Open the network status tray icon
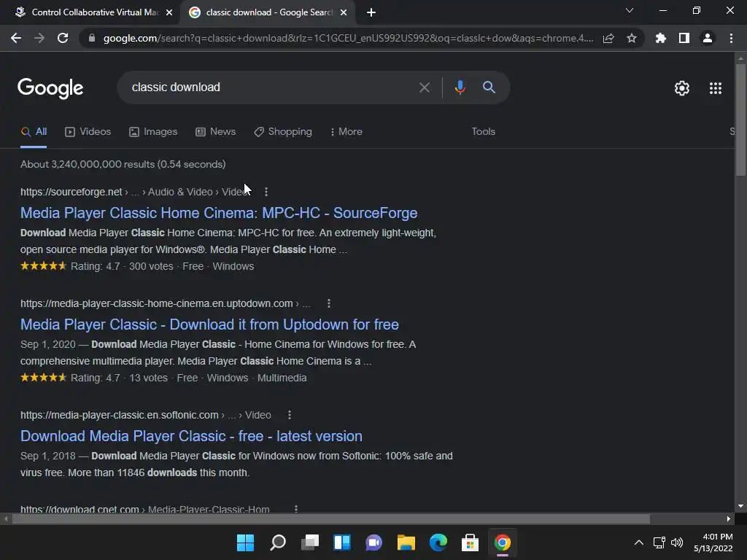Screen dimensions: 747x560 659,542
